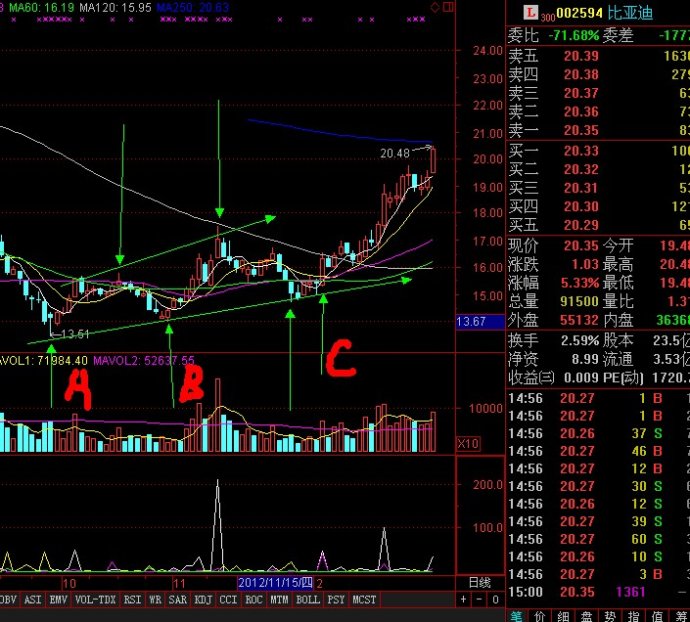
Task: Click stock code 002594
Action: coord(579,13)
